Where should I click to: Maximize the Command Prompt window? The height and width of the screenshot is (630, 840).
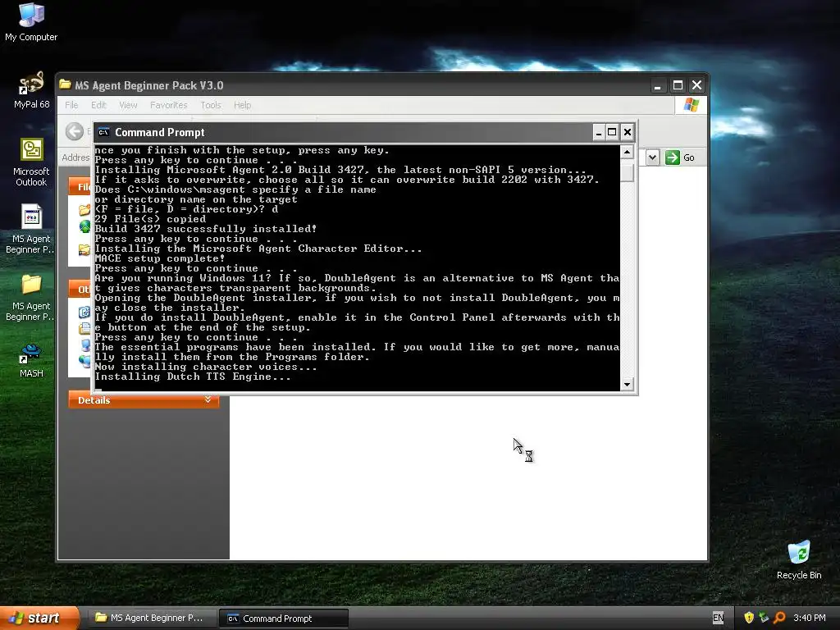(612, 132)
